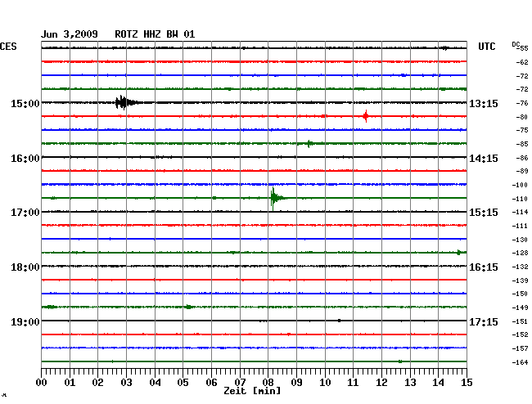Click minute label 15 on time axis
Image resolution: width=532 pixels, height=404 pixels.
[467, 383]
